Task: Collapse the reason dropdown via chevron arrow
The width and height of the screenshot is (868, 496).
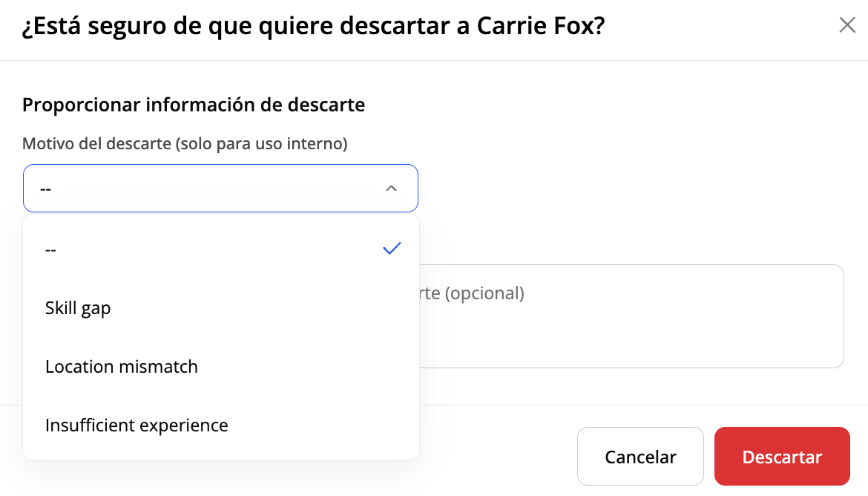Action: [x=391, y=189]
